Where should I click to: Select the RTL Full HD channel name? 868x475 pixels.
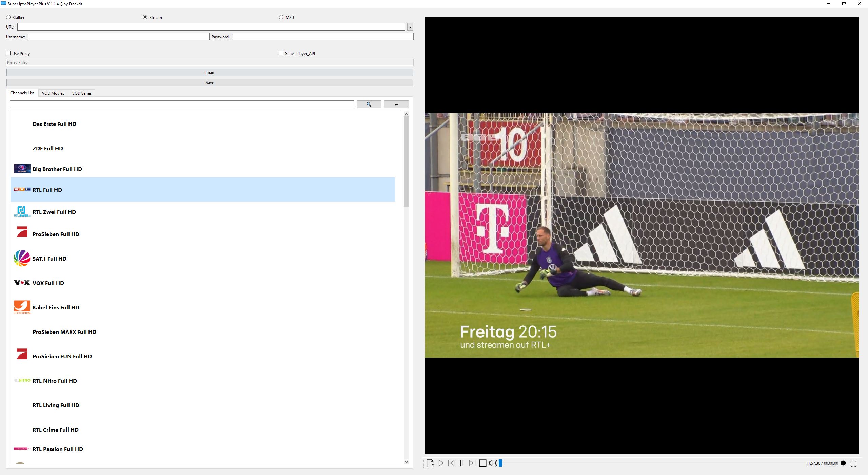47,190
